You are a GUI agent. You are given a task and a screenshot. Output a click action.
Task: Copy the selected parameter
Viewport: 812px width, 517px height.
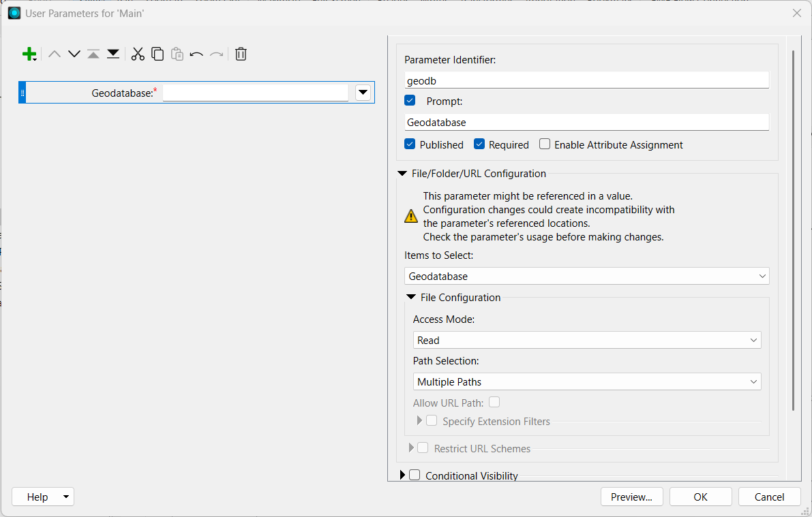[157, 54]
